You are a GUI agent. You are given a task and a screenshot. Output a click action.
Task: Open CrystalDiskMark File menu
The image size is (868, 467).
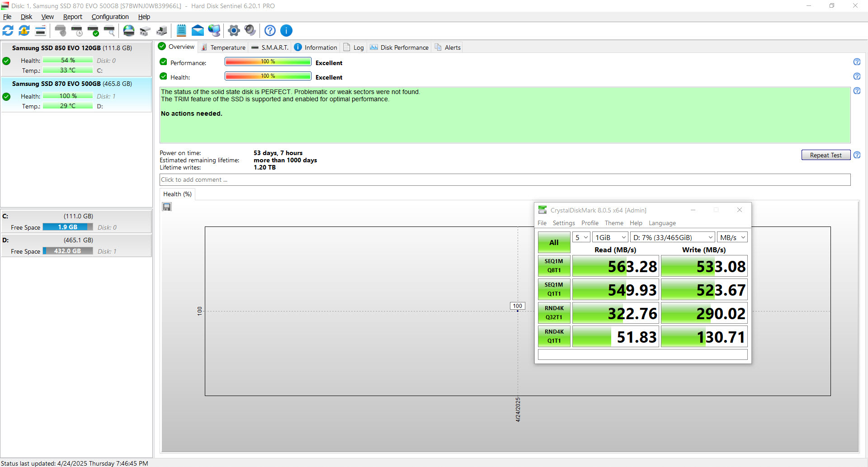pyautogui.click(x=542, y=223)
